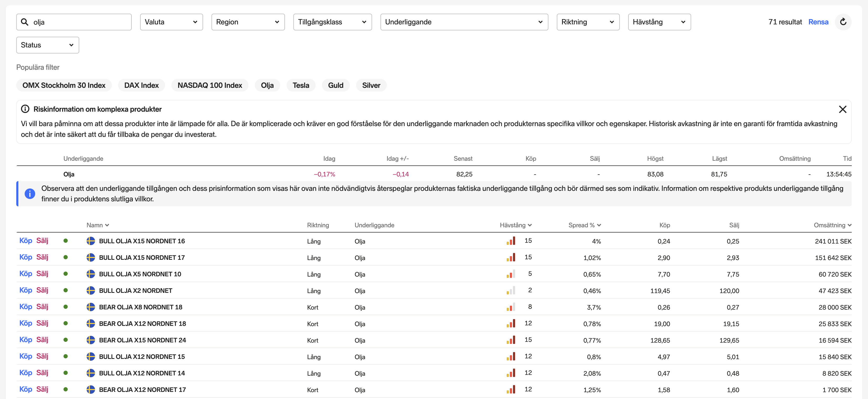Toggle the Tesla popular filter chip
This screenshot has width=868, height=399.
300,85
